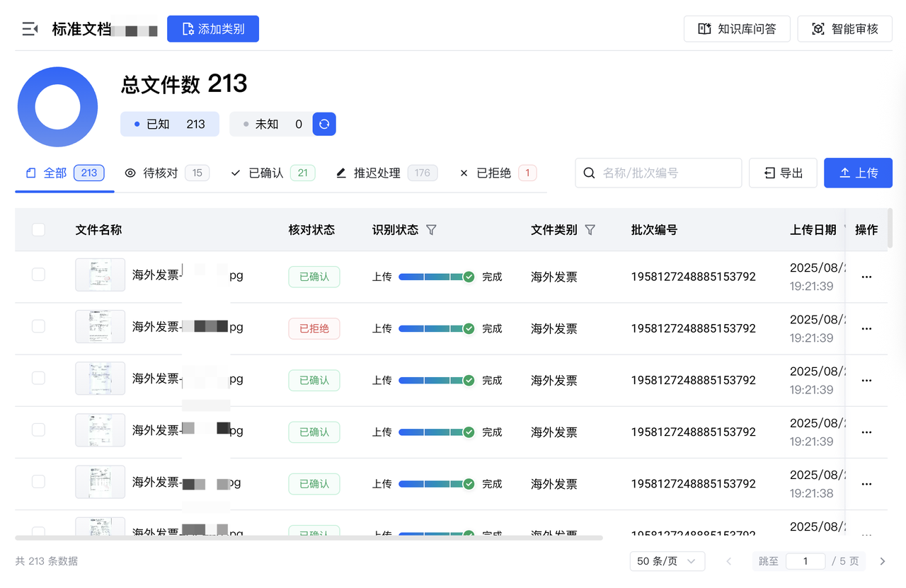Collapse the sidebar menu icon

pyautogui.click(x=30, y=29)
